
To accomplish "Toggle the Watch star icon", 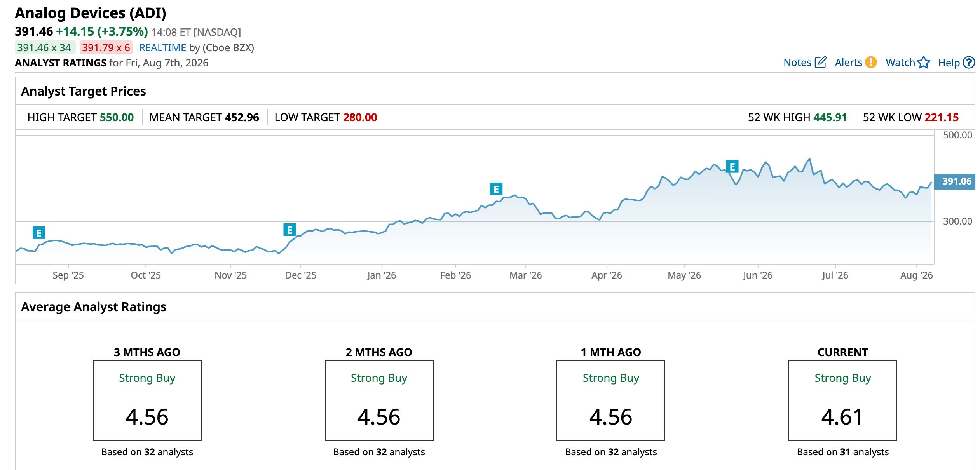I will pos(924,63).
